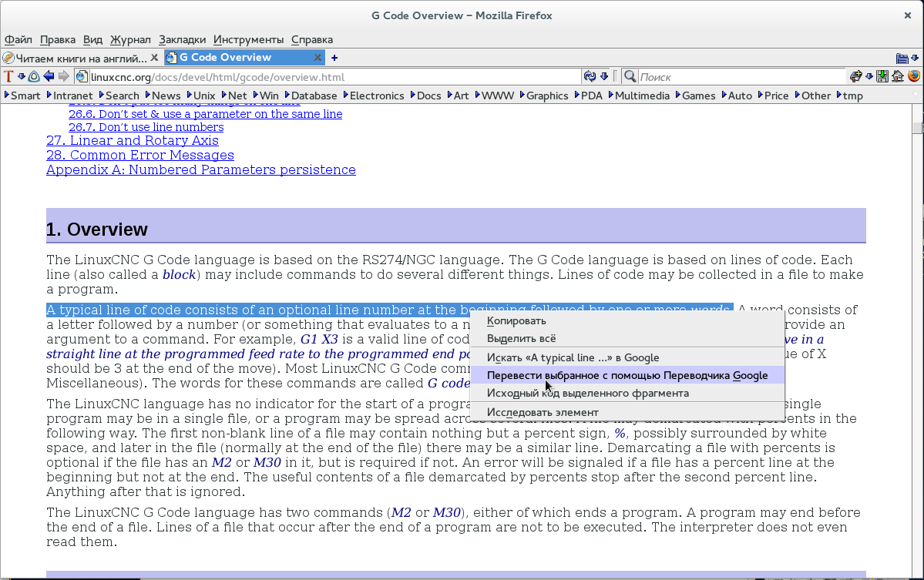This screenshot has width=924, height=580.
Task: Go forward with the gray right arrow
Action: pyautogui.click(x=64, y=76)
